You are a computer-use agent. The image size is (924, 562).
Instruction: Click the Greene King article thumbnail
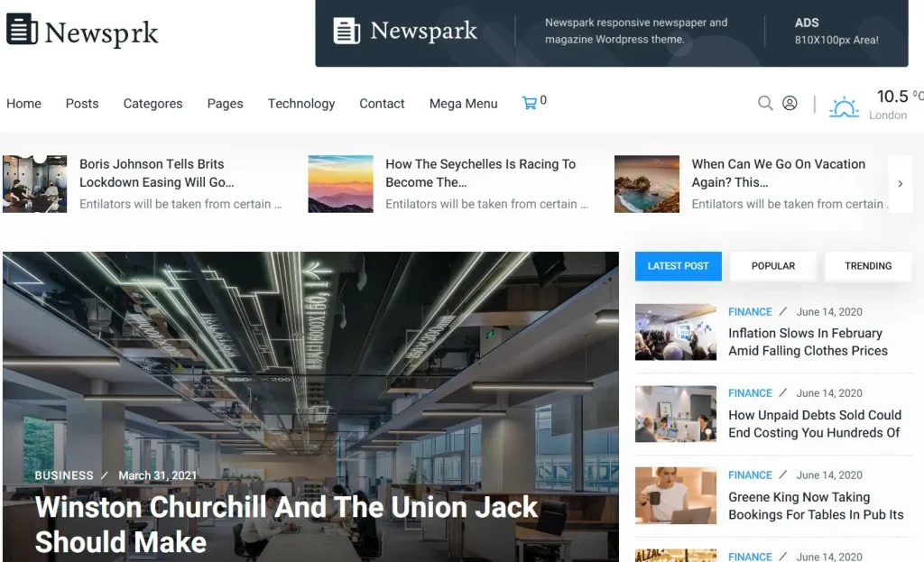click(675, 495)
